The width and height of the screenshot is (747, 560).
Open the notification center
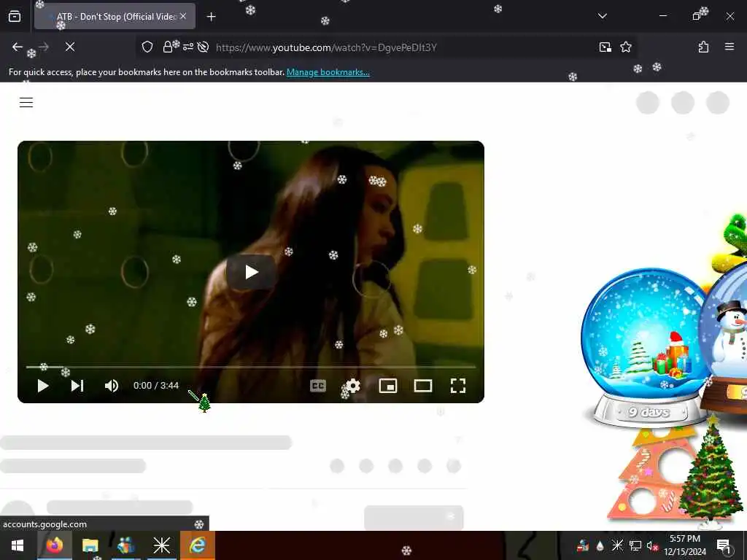723,545
